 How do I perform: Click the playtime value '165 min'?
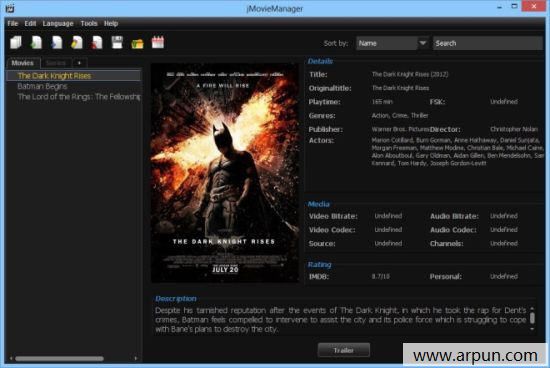(382, 102)
